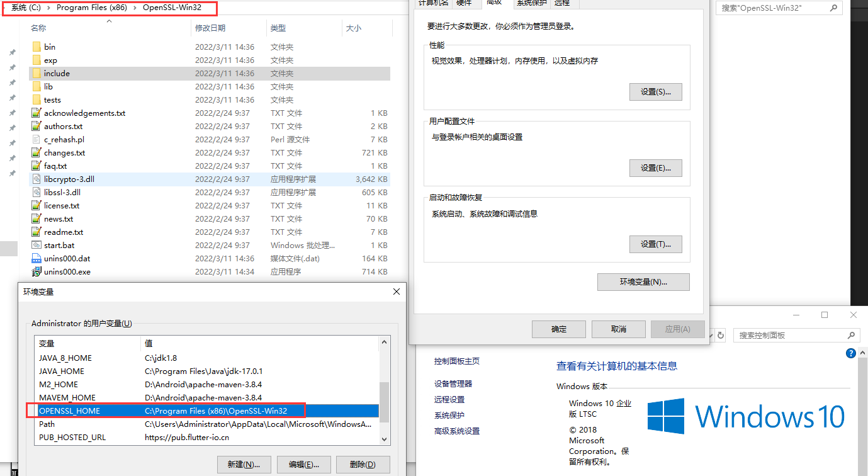Switch to 计算机名 tab
Image resolution: width=868 pixels, height=476 pixels.
pos(433,3)
